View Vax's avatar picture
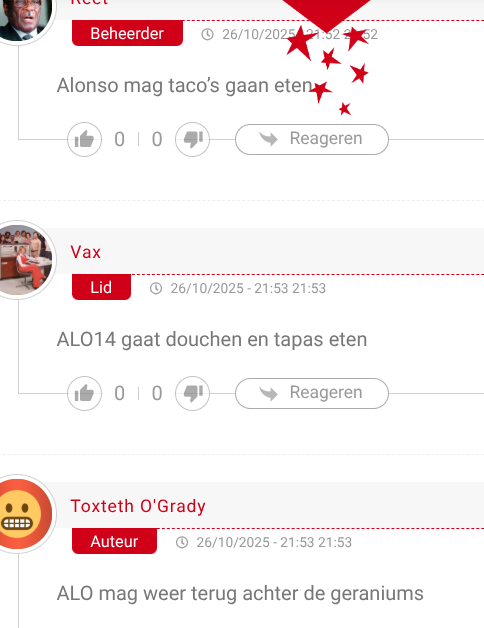 click(25, 260)
